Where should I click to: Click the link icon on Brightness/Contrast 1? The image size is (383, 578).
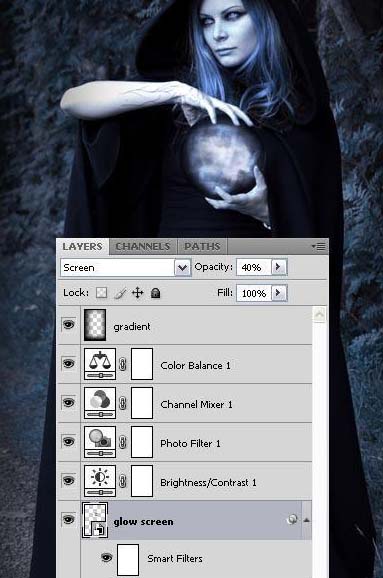tap(123, 481)
